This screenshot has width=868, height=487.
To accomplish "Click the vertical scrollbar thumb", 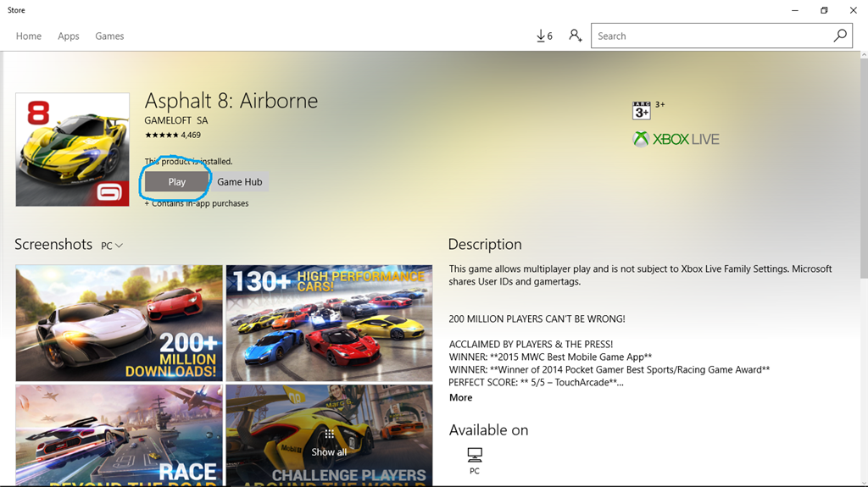I will [864, 169].
